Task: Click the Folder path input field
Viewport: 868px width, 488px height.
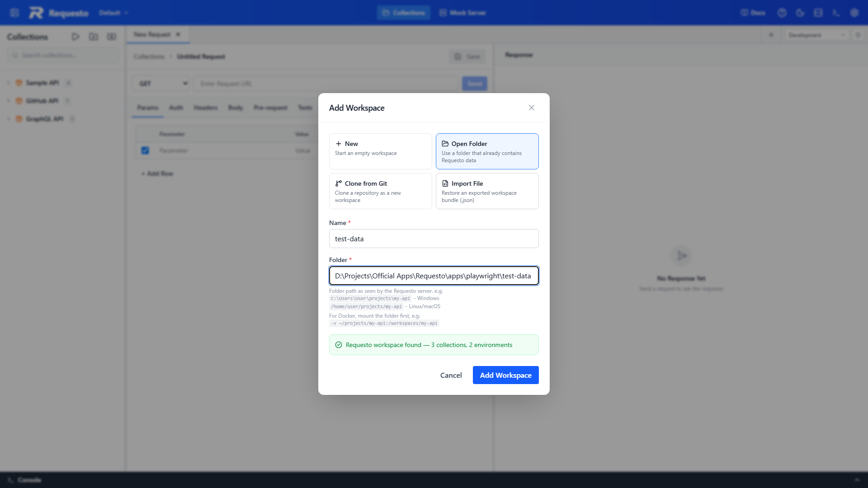Action: click(x=434, y=276)
